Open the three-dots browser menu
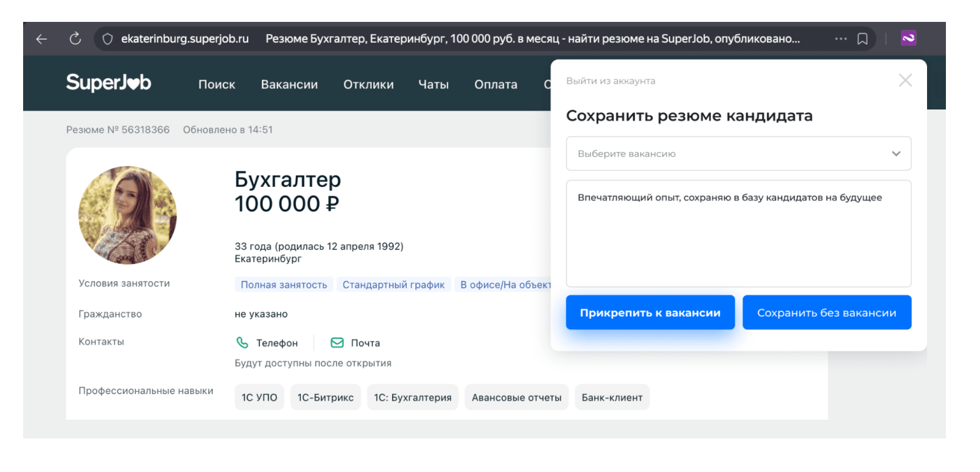 point(841,39)
